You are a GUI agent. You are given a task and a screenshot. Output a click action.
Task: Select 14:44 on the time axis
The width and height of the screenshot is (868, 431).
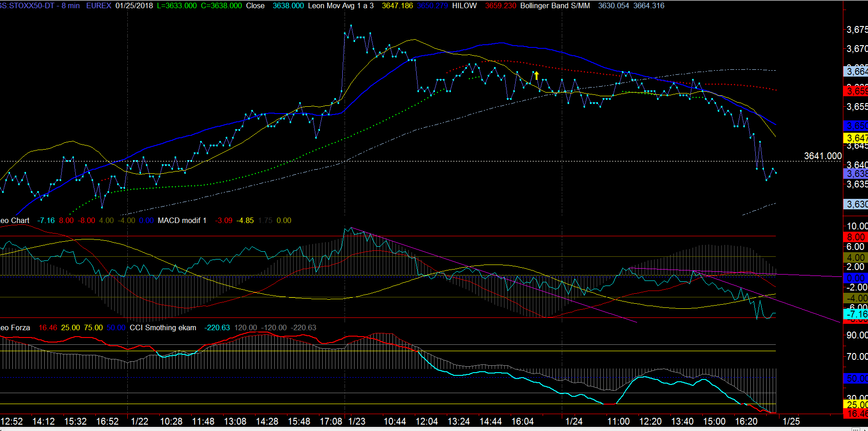coord(491,421)
